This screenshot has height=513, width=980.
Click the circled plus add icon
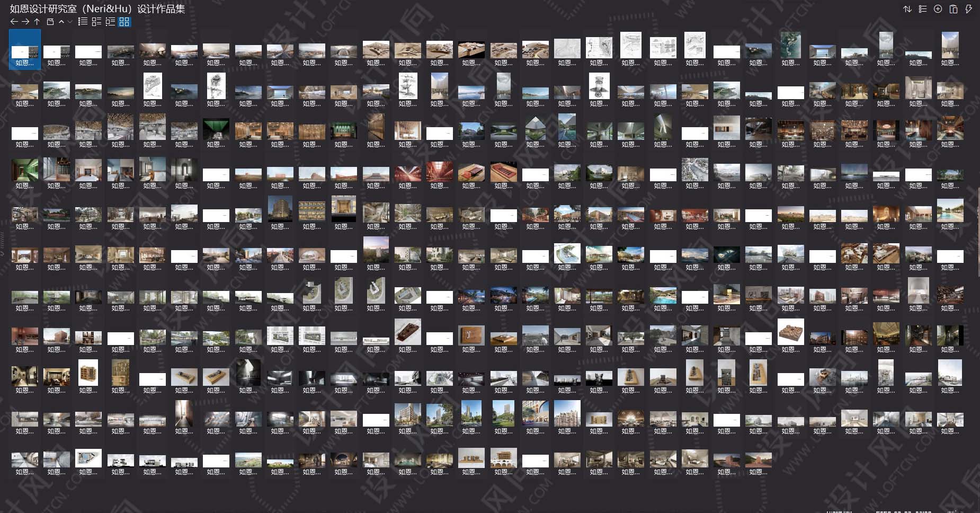click(x=938, y=9)
